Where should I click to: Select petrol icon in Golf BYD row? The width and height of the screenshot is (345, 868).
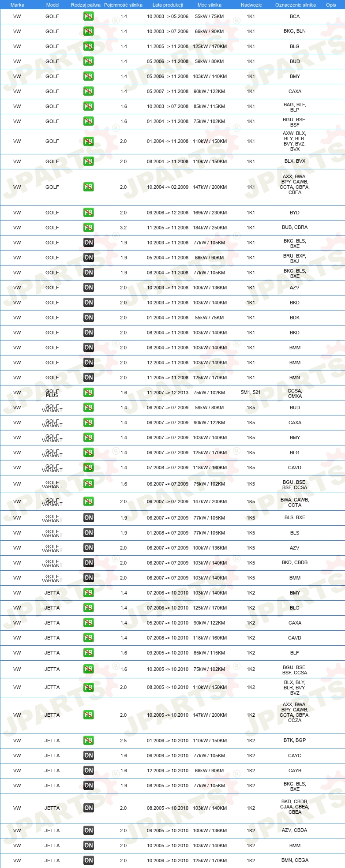[x=89, y=213]
